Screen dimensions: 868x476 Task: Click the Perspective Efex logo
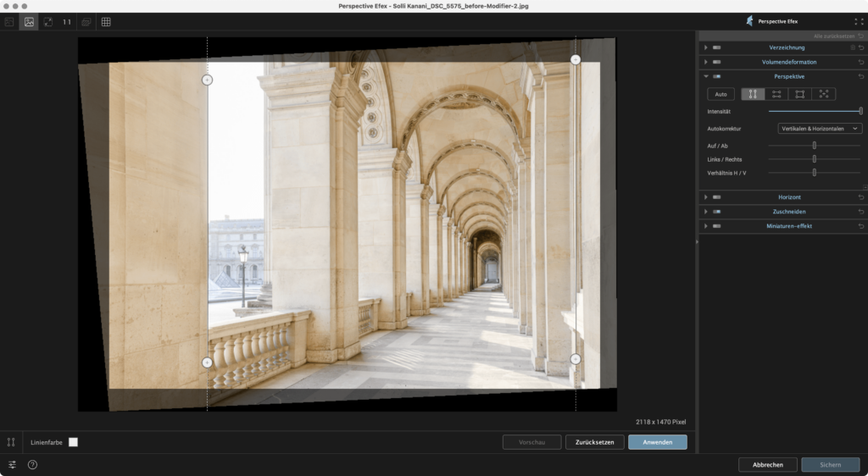coord(749,21)
